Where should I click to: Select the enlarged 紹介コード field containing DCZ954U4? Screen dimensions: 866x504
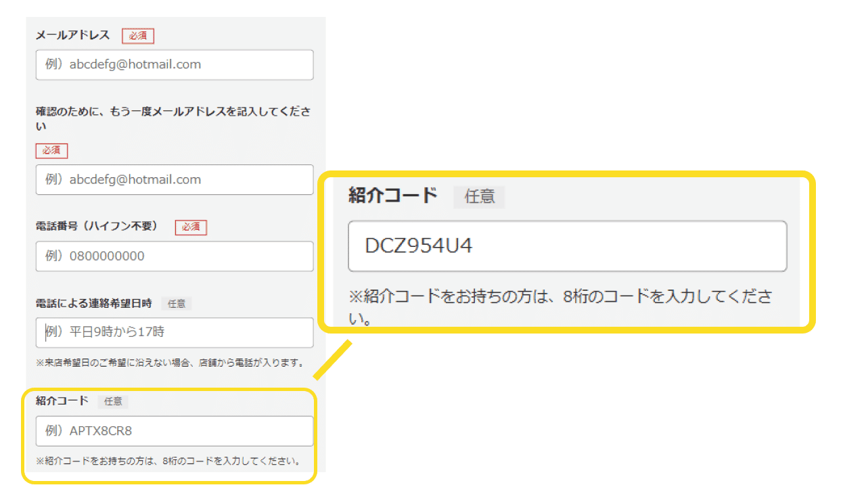[568, 246]
